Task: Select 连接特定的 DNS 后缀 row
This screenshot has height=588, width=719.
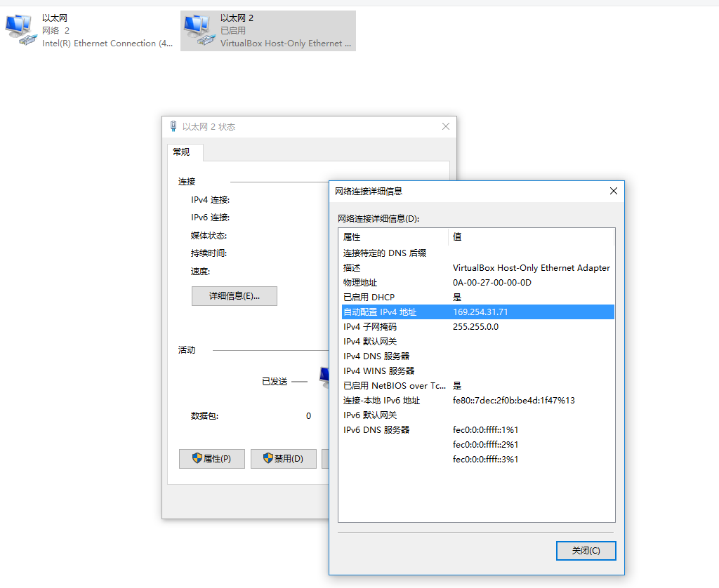Action: coord(477,253)
